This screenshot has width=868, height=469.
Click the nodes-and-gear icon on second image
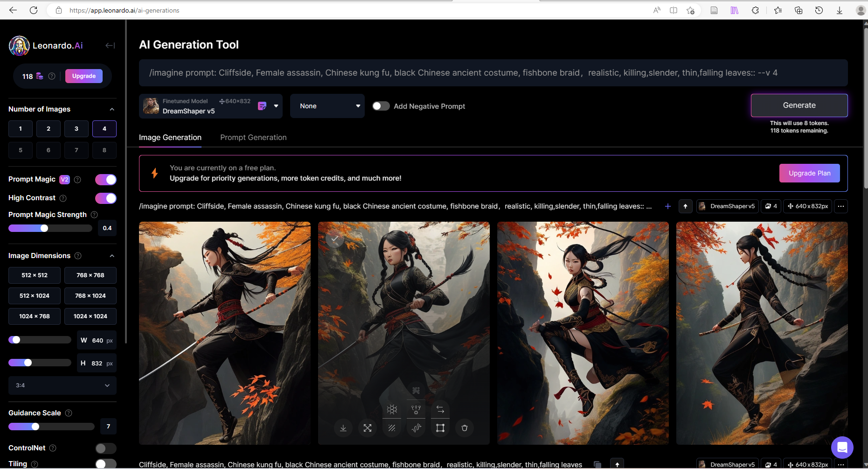(416, 409)
